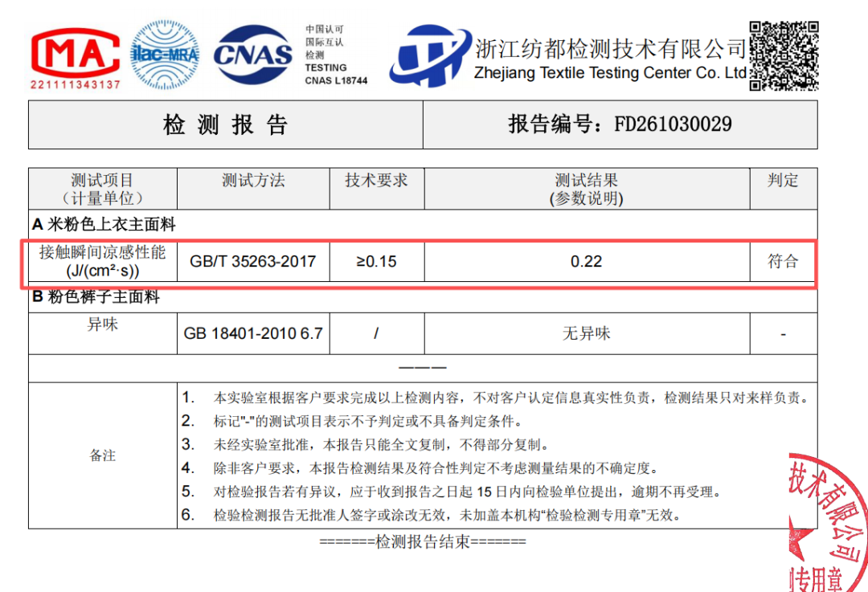Click the red CMA certification logo
Viewport: 868px width, 592px height.
76,52
